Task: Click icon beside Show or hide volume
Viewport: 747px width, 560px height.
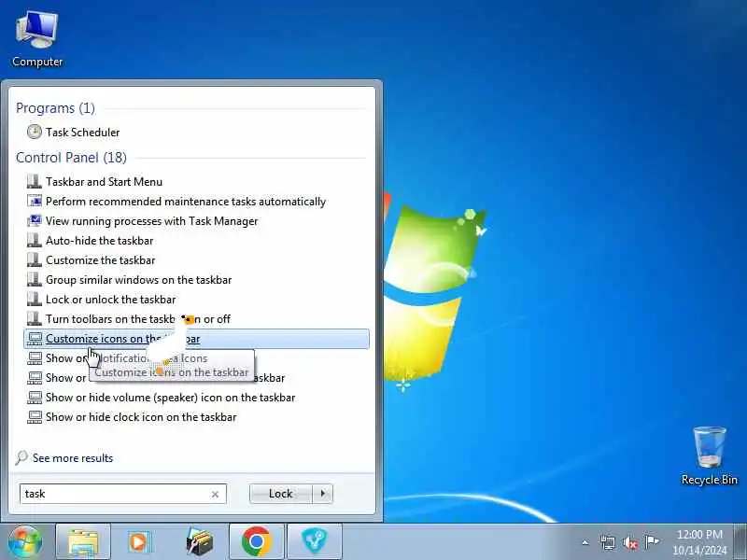Action: click(x=35, y=398)
